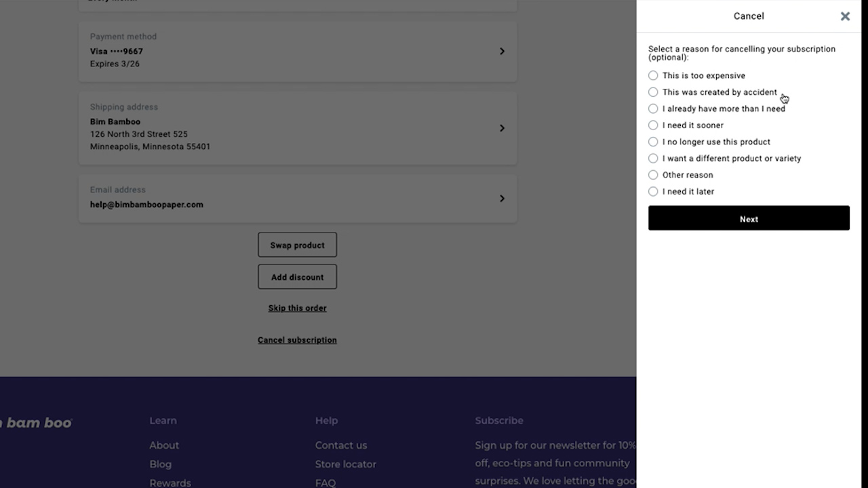Open the Contact us link
The height and width of the screenshot is (488, 868).
pos(341,445)
